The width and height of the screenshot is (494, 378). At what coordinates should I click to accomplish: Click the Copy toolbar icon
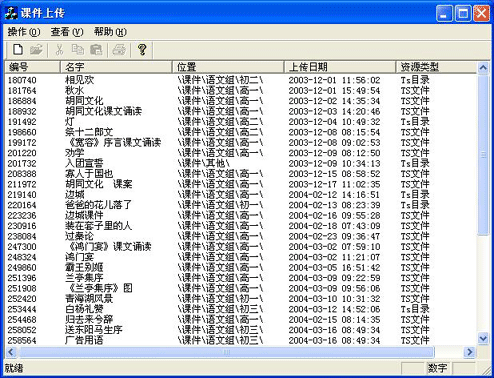[77, 50]
